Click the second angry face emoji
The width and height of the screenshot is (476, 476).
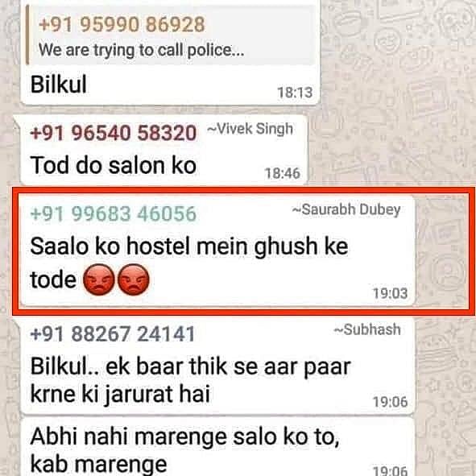click(x=133, y=279)
